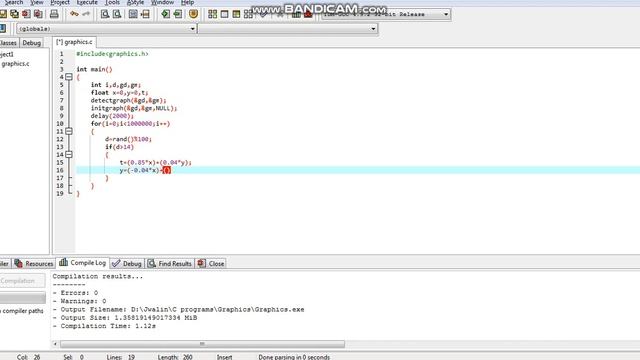Collapse the if-block fold at line 14
Screen dimensions: 640x360
[69, 154]
